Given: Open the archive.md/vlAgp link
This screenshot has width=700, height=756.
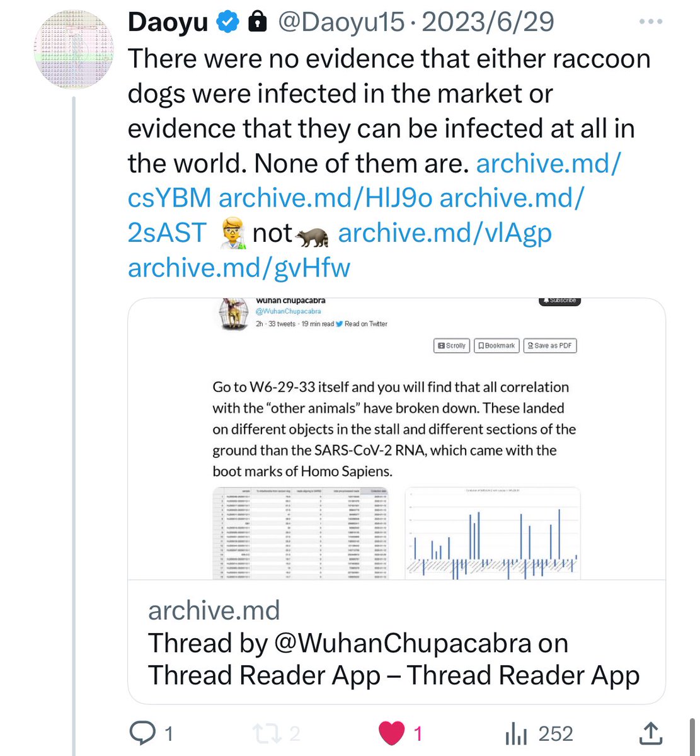Looking at the screenshot, I should 445,232.
